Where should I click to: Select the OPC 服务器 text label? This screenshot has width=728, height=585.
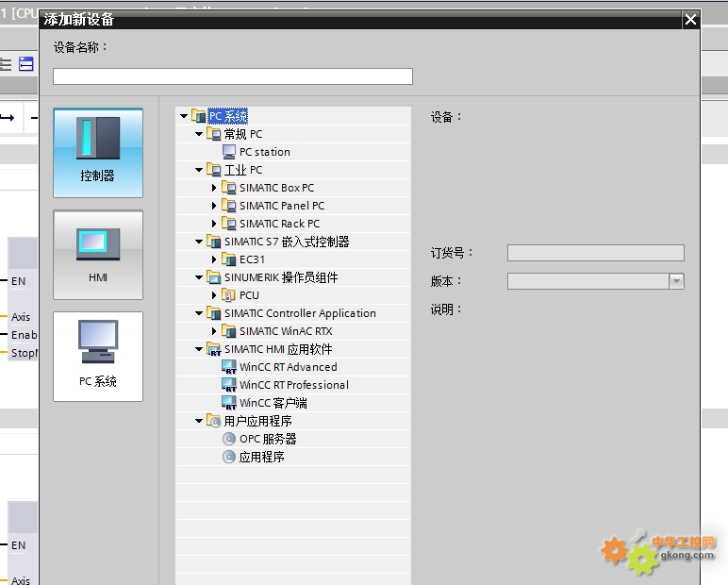click(x=268, y=439)
